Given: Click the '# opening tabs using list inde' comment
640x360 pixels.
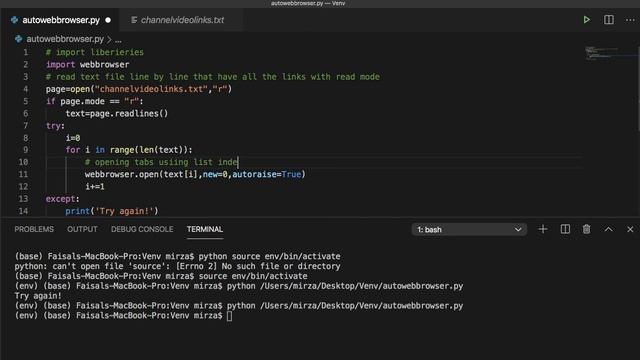Looking at the screenshot, I should 161,162.
